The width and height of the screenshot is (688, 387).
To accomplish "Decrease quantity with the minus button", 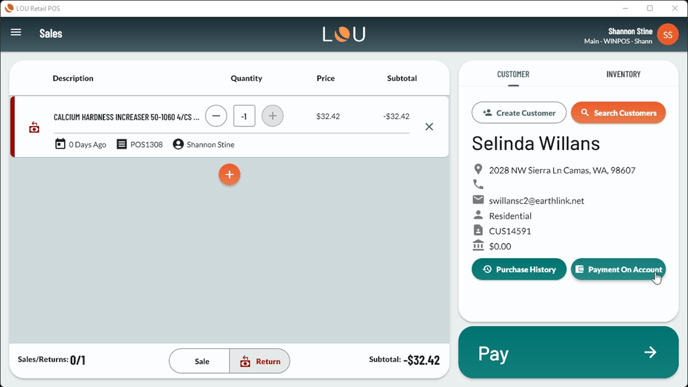I will coord(216,116).
